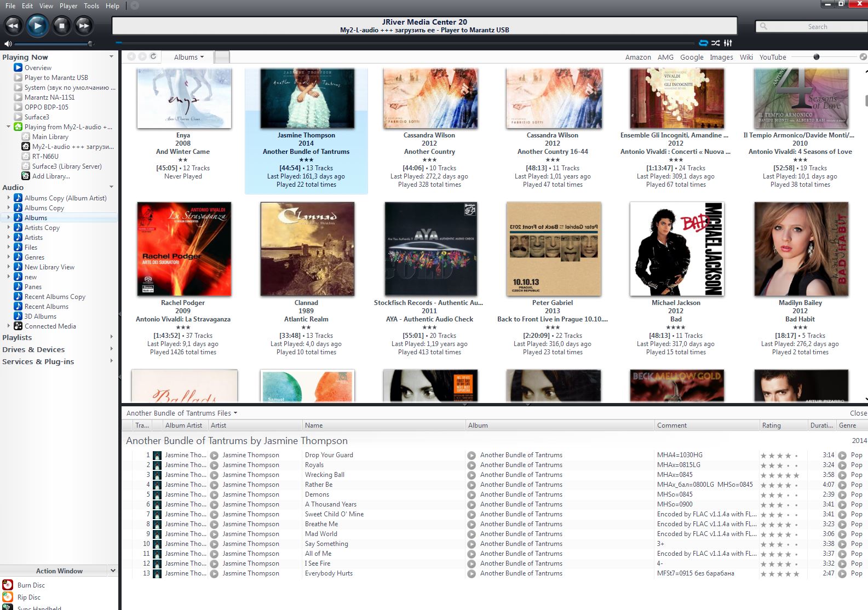
Task: Expand the Drives & Devices section
Action: click(x=112, y=349)
